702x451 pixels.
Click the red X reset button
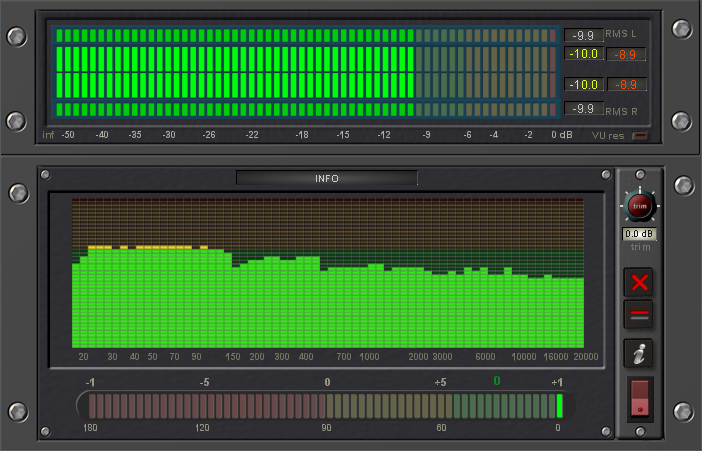(x=638, y=283)
